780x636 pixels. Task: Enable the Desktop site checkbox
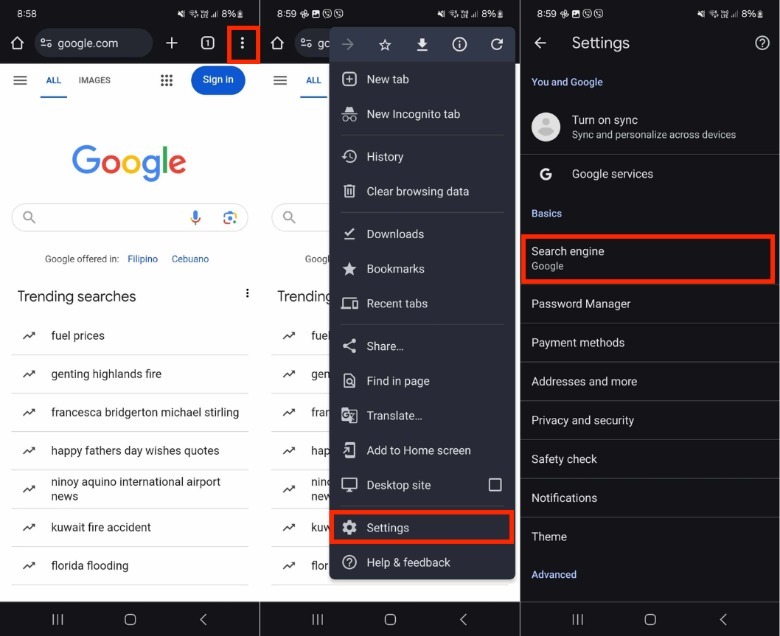(x=494, y=485)
